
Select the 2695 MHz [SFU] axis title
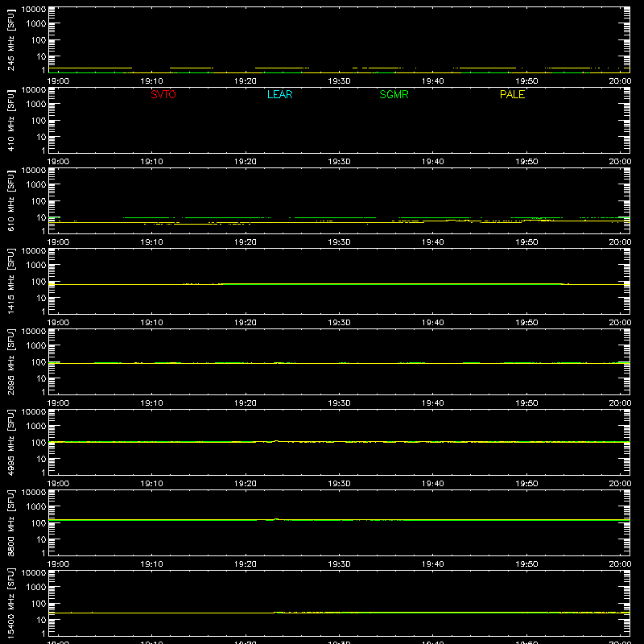click(x=10, y=362)
